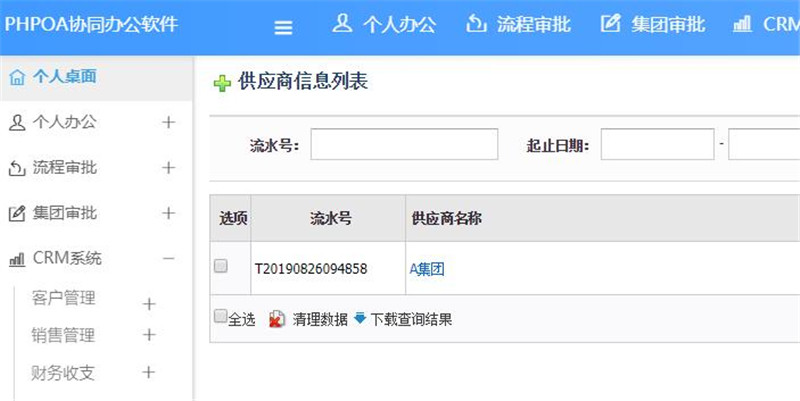800x401 pixels.
Task: Toggle the 全选 select-all checkbox
Action: click(x=220, y=316)
